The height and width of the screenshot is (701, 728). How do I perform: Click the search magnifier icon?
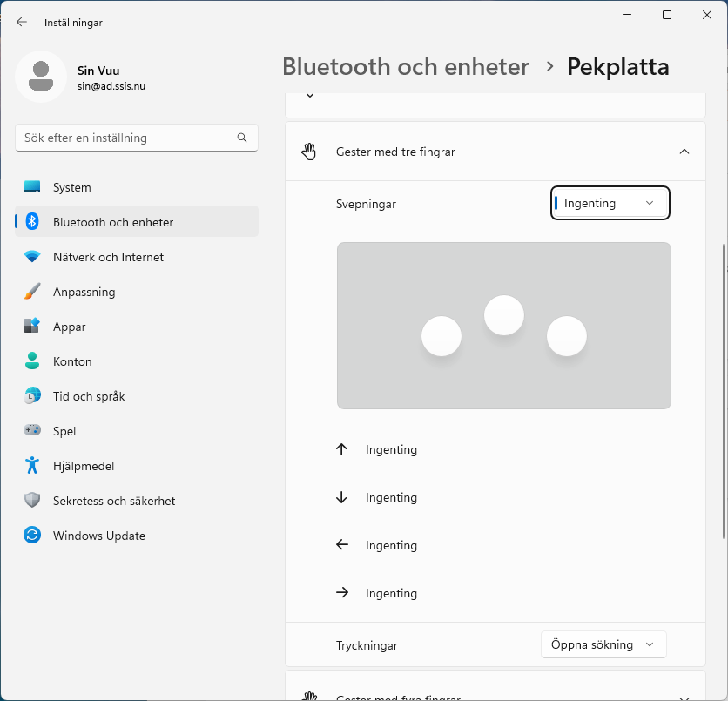pos(242,138)
